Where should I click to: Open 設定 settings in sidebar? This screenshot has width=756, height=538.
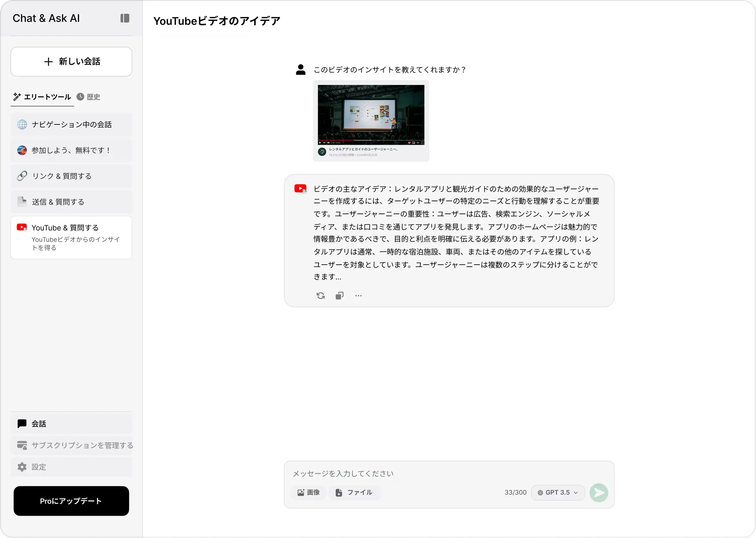[71, 467]
